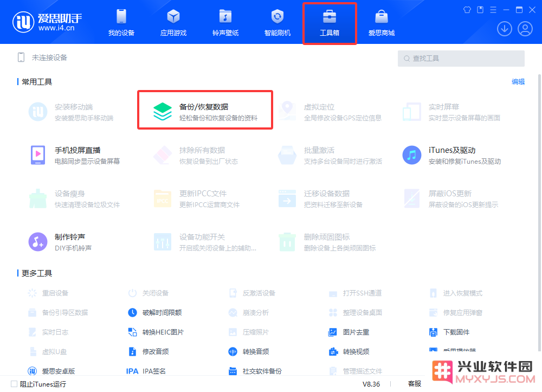Click the 编辑 link for common tools
Viewport: 542px width, 392px height.
(518, 81)
